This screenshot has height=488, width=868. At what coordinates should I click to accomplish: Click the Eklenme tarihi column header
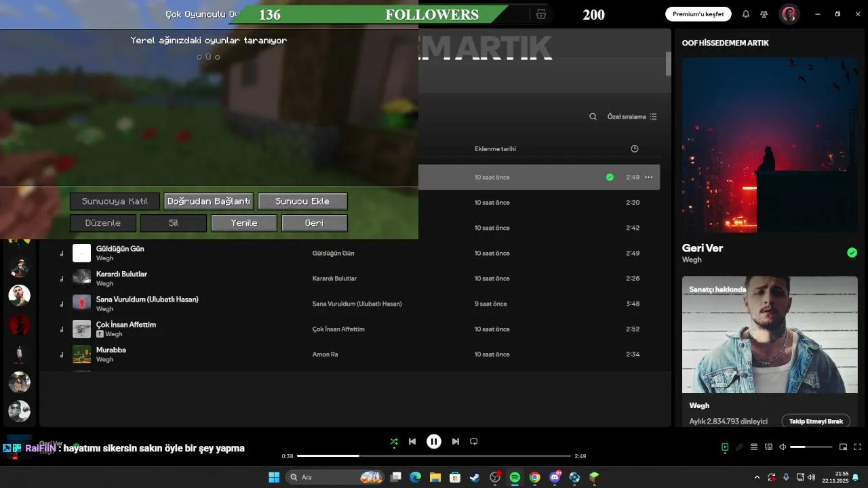pyautogui.click(x=495, y=148)
